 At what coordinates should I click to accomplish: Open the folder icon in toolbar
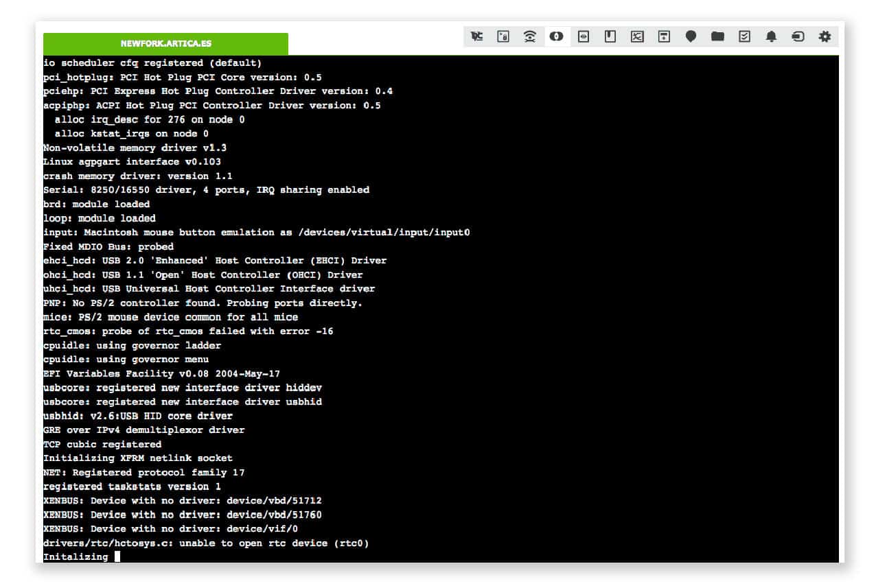717,36
